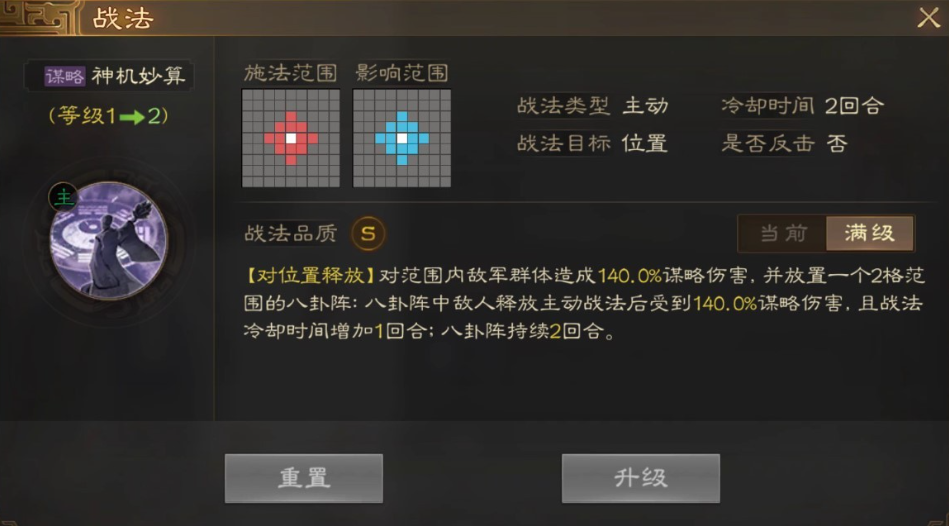Click the 重置 reset button
This screenshot has width=949, height=526.
click(304, 478)
